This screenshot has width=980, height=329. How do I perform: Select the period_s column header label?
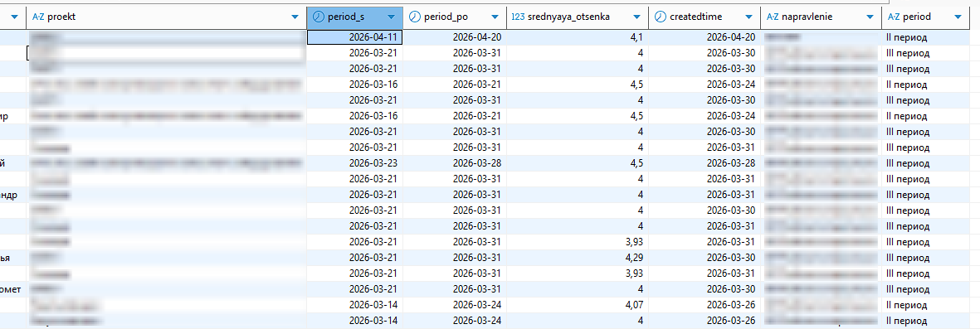(x=346, y=17)
